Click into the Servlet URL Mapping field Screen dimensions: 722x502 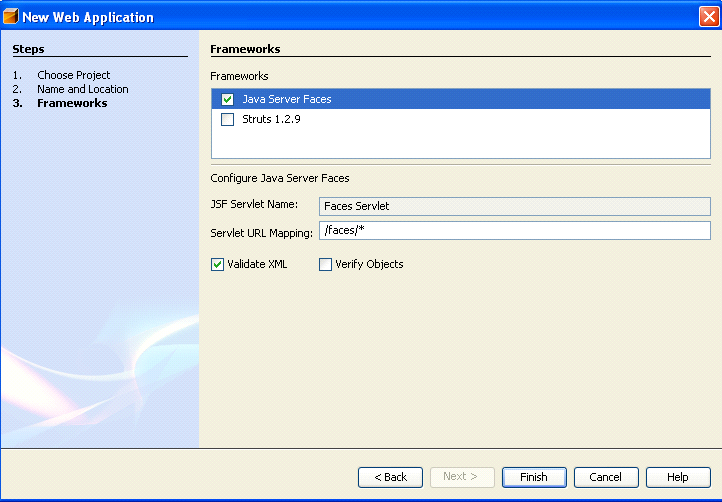(515, 230)
